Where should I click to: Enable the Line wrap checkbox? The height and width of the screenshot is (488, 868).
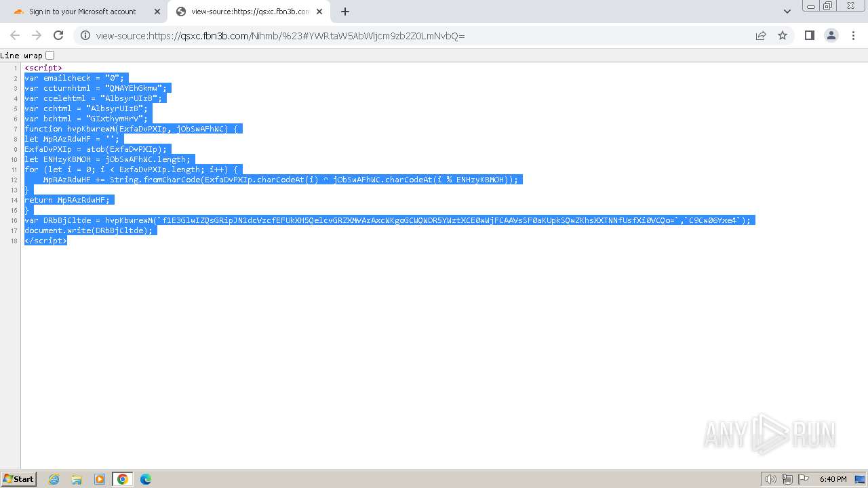(x=50, y=56)
